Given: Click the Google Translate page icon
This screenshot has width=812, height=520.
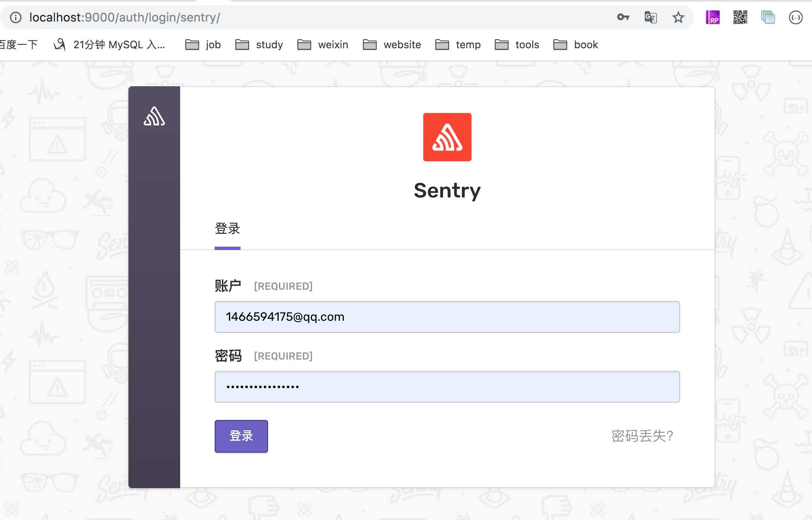Looking at the screenshot, I should coord(650,17).
